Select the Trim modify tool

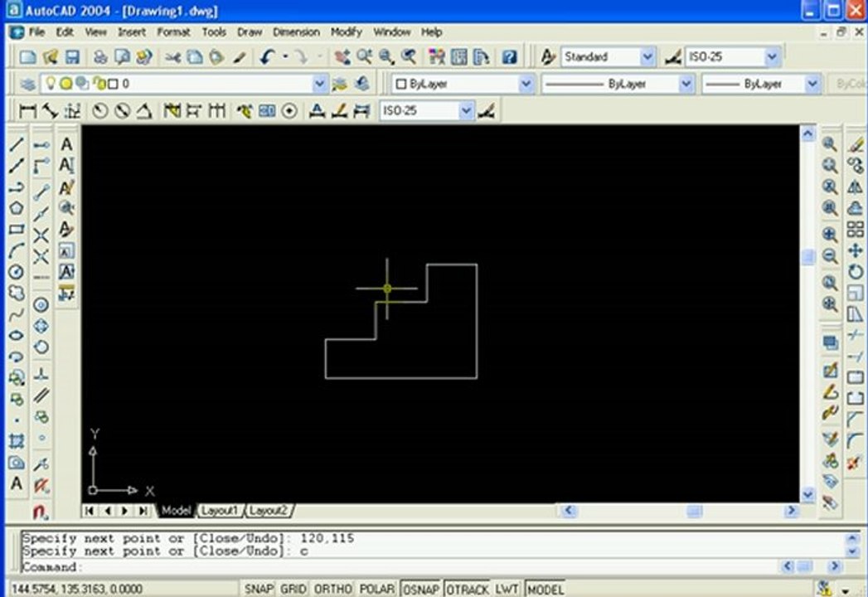pos(856,336)
